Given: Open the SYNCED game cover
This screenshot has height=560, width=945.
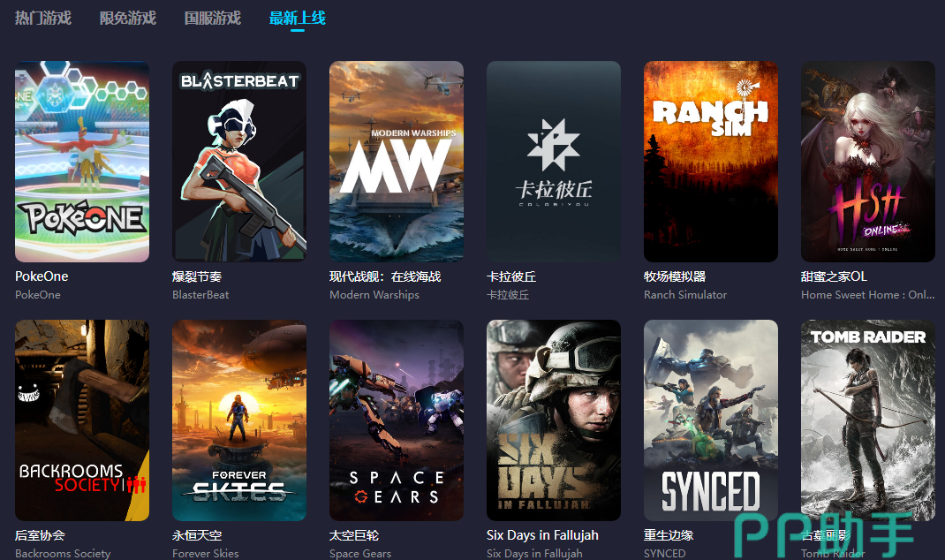Looking at the screenshot, I should pos(711,420).
